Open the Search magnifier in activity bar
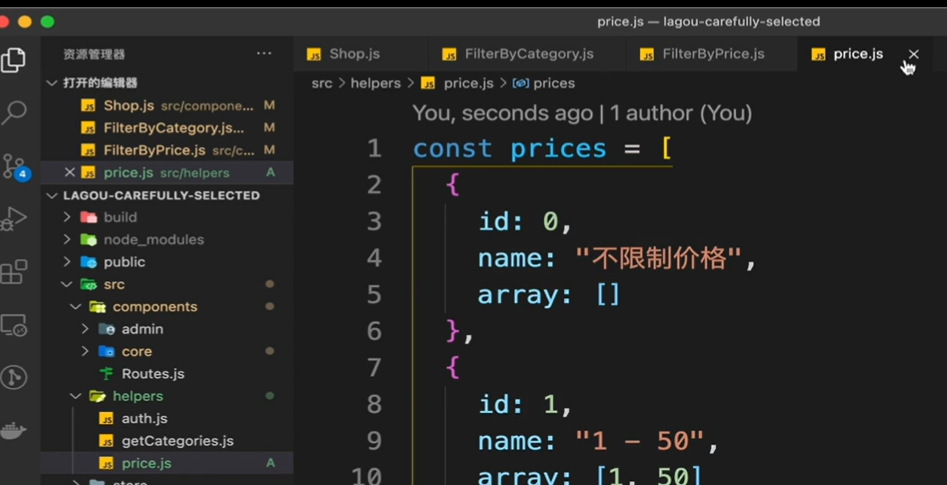This screenshot has height=485, width=947. coord(13,112)
